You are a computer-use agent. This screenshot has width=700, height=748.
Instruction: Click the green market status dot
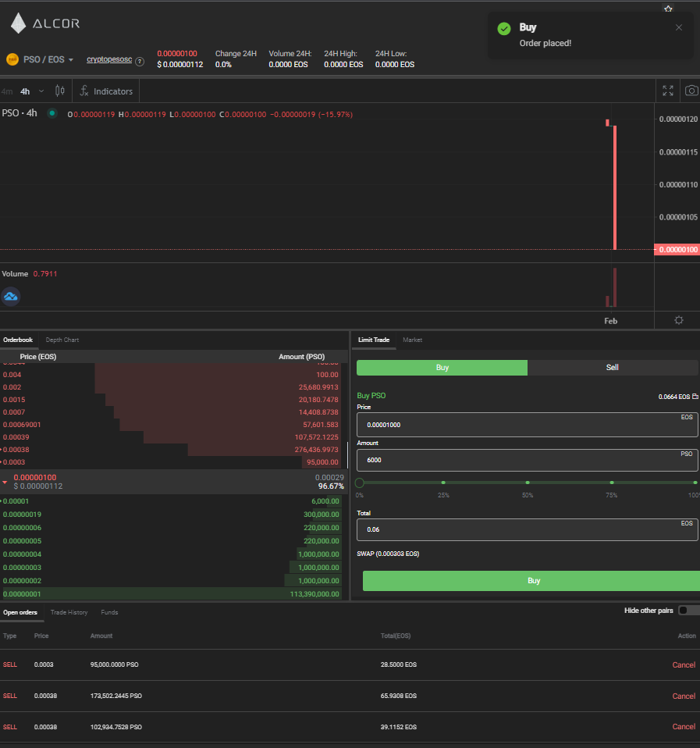[x=52, y=113]
